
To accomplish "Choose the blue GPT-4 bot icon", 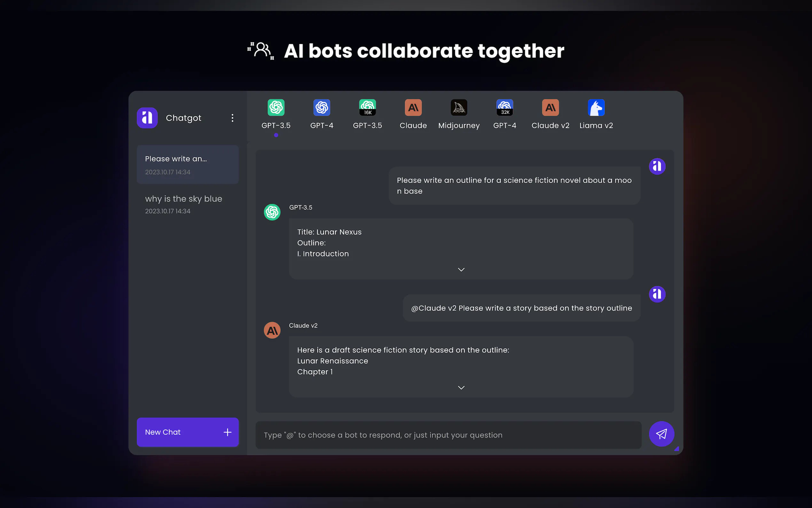I will point(322,107).
